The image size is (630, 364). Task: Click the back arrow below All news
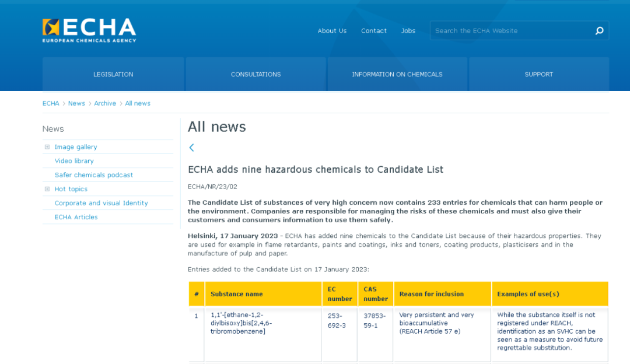(x=191, y=148)
